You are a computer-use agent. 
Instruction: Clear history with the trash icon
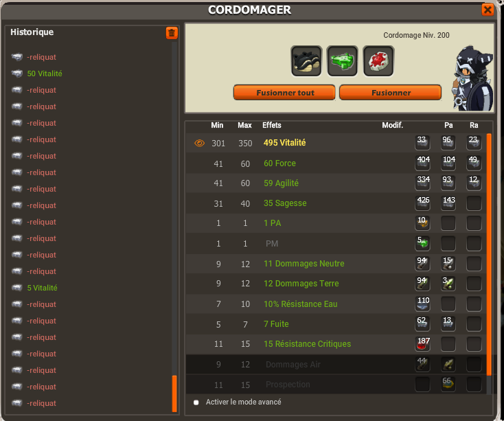pyautogui.click(x=172, y=33)
